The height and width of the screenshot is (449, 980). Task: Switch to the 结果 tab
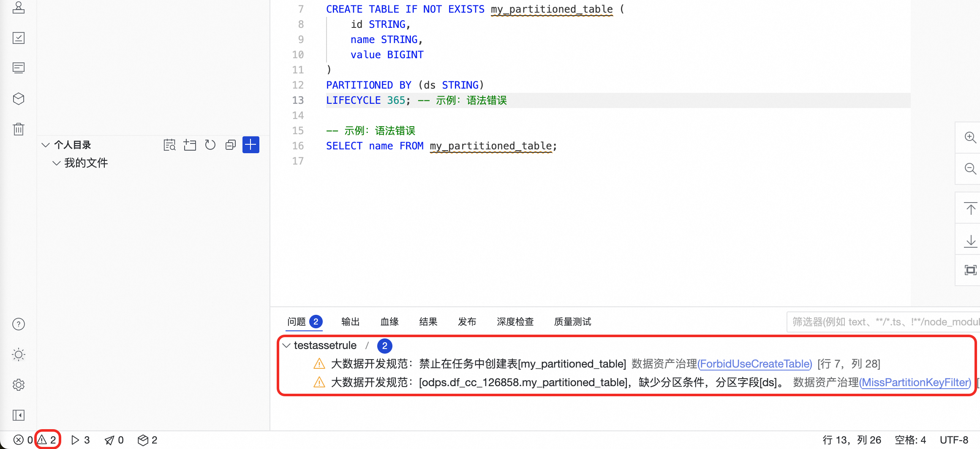coord(428,322)
